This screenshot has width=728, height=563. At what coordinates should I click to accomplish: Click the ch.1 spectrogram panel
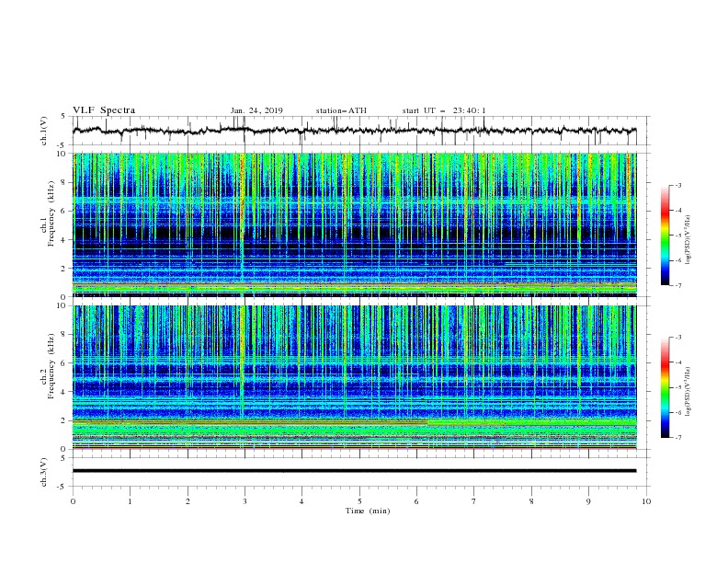[354, 224]
